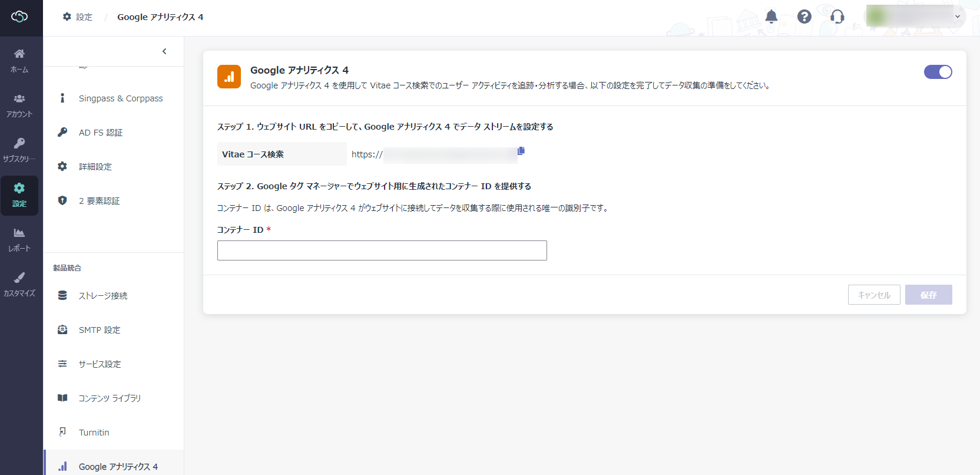Click the Turnitin icon
This screenshot has width=980, height=475.
tap(62, 432)
